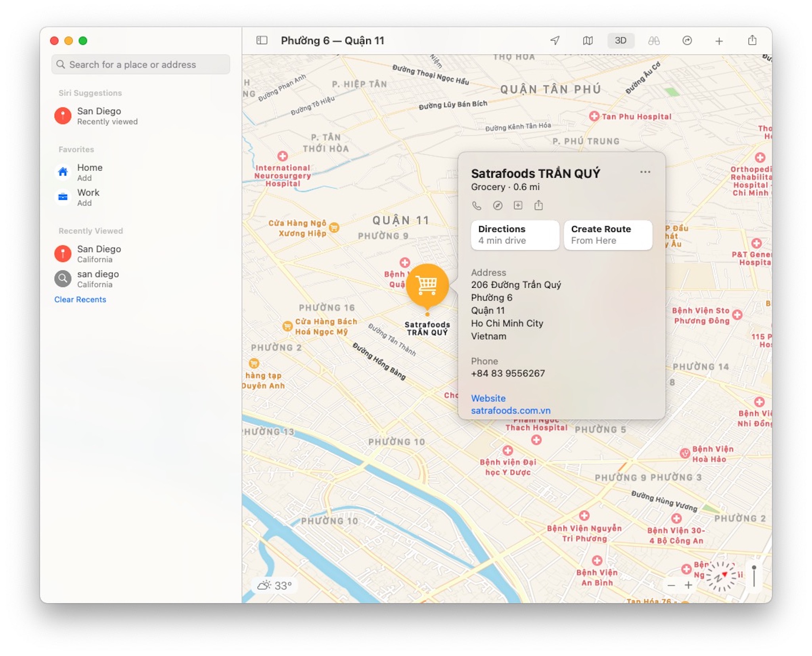Viewport: 812px width, 656px height.
Task: Click the green fullscreen window button
Action: click(x=83, y=40)
